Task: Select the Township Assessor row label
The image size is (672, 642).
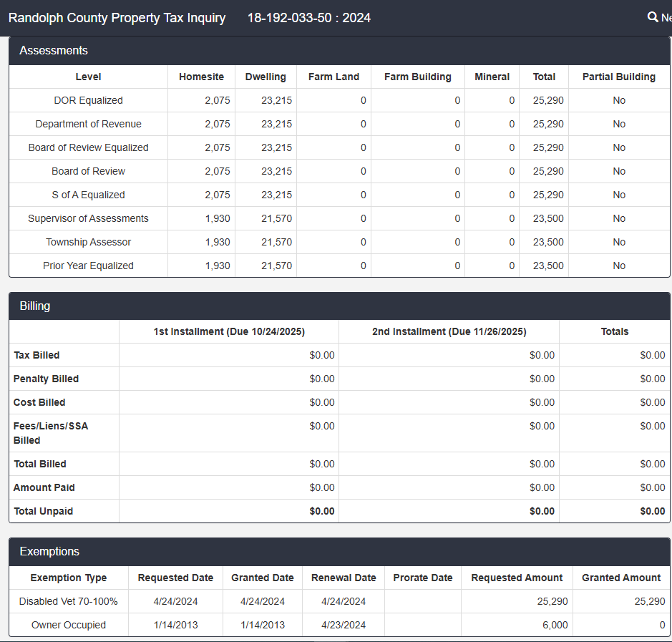Action: (x=88, y=242)
